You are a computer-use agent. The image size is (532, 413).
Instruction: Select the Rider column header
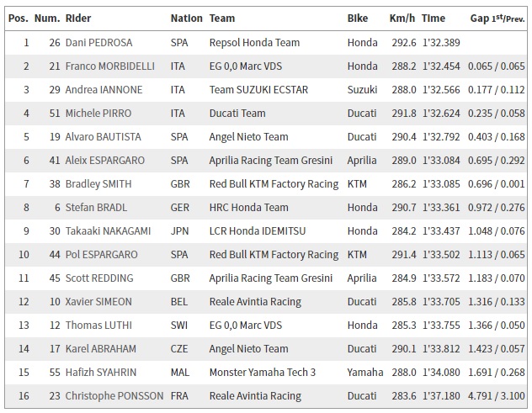(78, 19)
